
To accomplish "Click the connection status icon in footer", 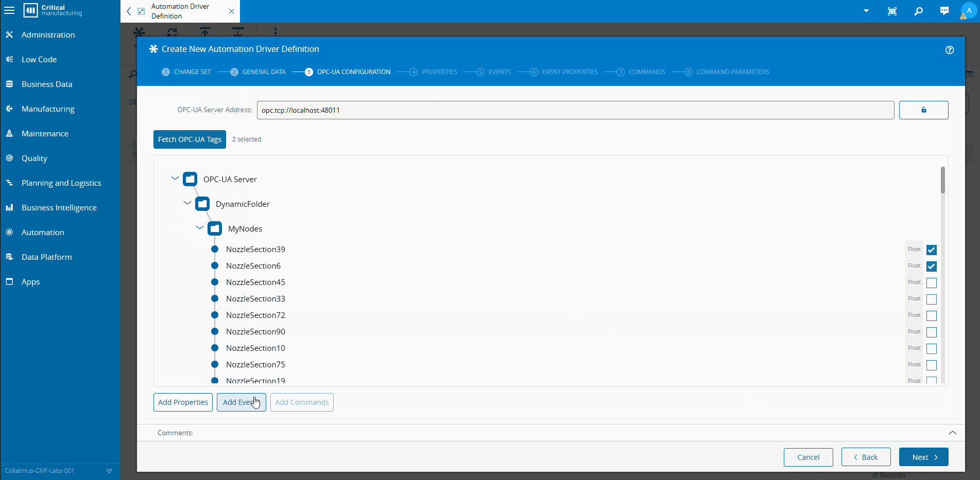I will 109,471.
